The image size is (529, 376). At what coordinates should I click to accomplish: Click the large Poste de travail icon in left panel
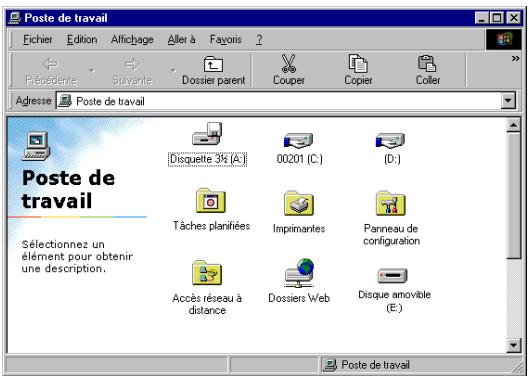point(36,146)
